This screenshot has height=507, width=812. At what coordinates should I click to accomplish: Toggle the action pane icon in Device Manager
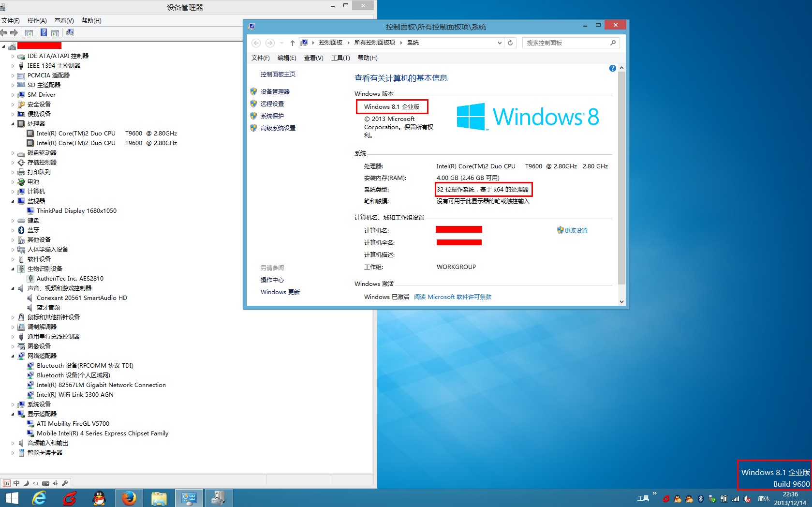(55, 32)
